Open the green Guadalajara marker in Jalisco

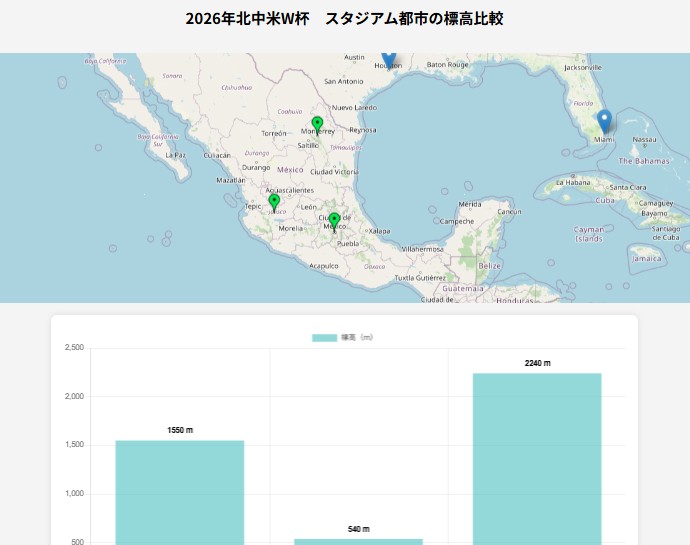[274, 202]
